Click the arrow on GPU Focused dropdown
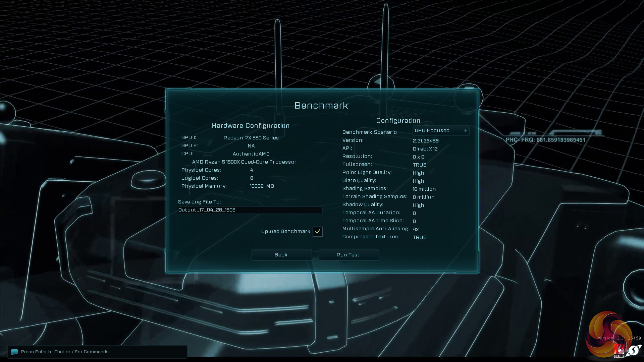The height and width of the screenshot is (362, 644). (x=465, y=131)
